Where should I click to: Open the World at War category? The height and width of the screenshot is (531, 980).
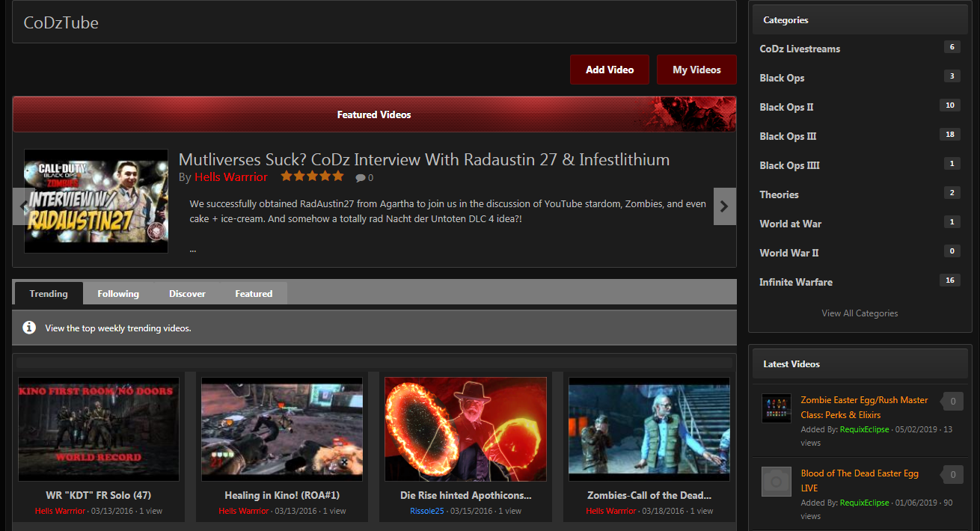coord(790,224)
